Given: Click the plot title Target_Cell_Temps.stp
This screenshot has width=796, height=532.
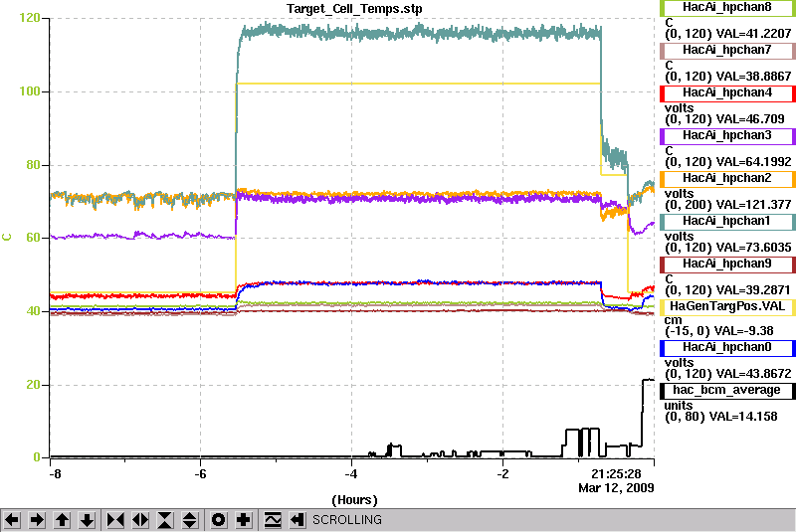Looking at the screenshot, I should pos(354,9).
